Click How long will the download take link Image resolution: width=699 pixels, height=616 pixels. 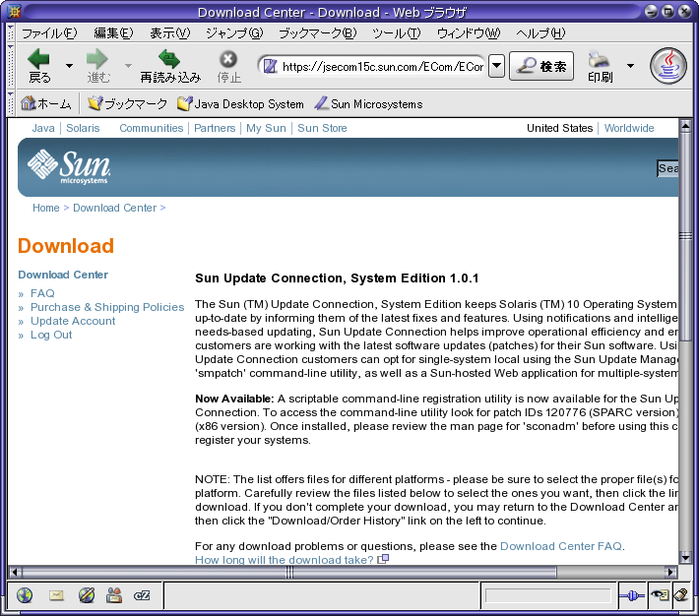284,559
